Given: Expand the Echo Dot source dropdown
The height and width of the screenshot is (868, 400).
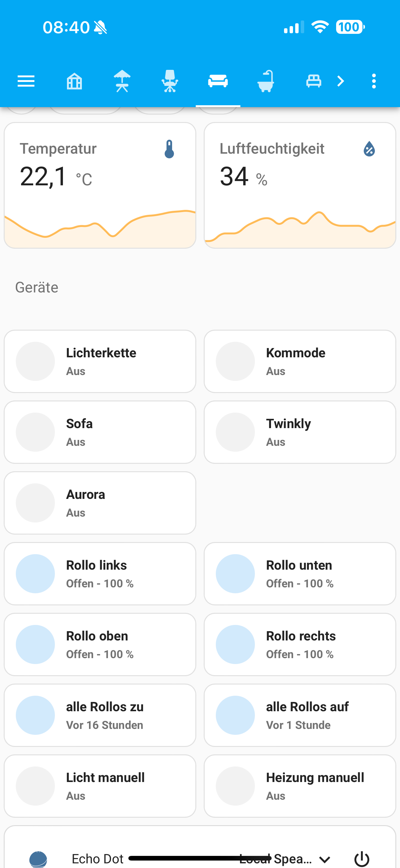Looking at the screenshot, I should click(325, 859).
